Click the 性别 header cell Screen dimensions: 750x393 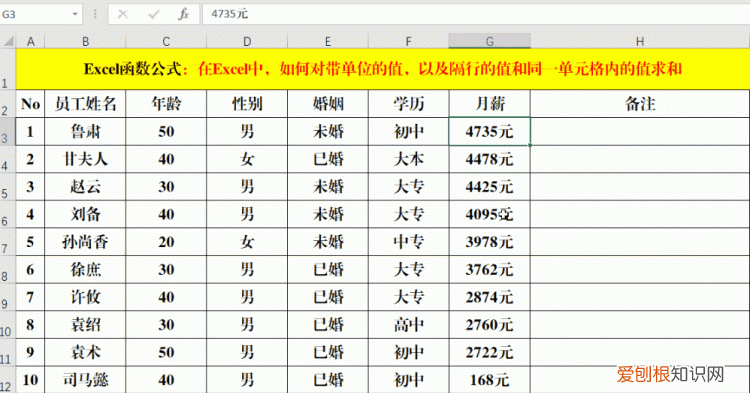(247, 104)
